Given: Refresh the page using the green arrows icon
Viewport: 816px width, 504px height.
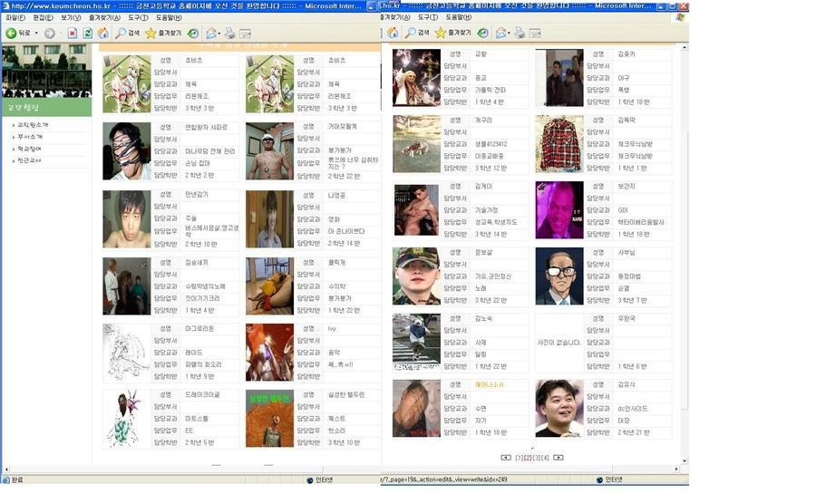Looking at the screenshot, I should pyautogui.click(x=88, y=34).
